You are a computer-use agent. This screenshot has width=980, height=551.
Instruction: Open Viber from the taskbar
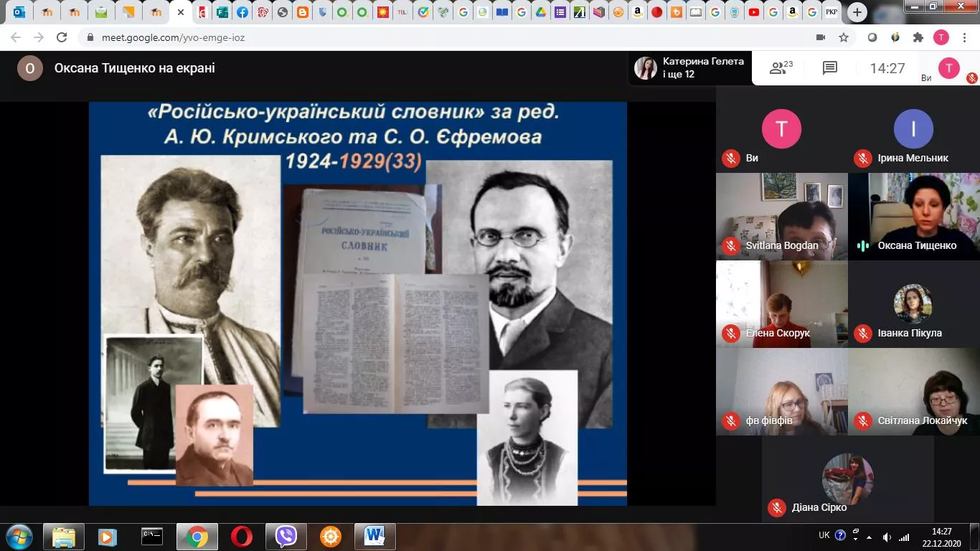tap(287, 536)
